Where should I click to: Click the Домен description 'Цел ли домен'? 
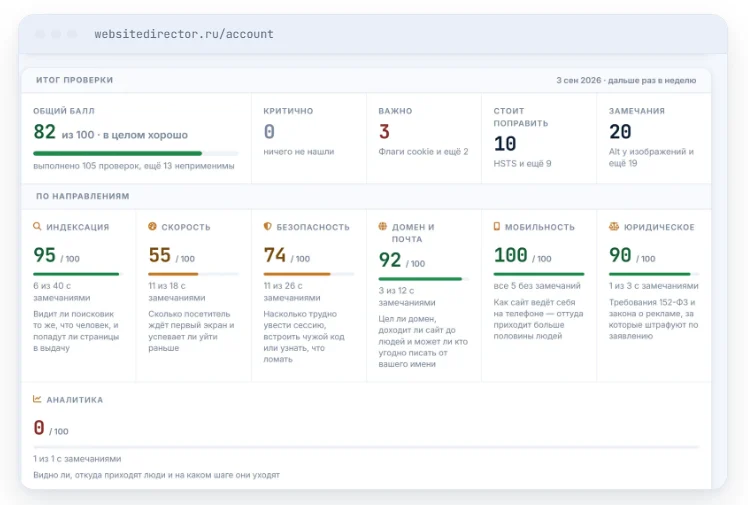423,341
